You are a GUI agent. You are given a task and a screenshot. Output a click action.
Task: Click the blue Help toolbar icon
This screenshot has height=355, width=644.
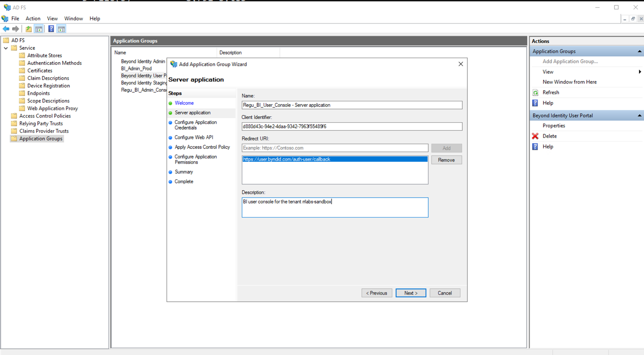pyautogui.click(x=51, y=29)
